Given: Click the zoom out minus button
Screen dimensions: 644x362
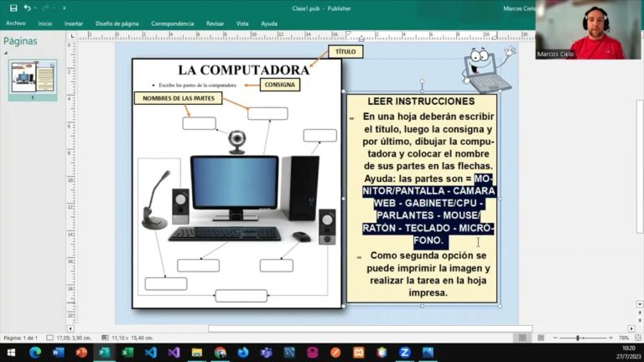Looking at the screenshot, I should [x=555, y=338].
